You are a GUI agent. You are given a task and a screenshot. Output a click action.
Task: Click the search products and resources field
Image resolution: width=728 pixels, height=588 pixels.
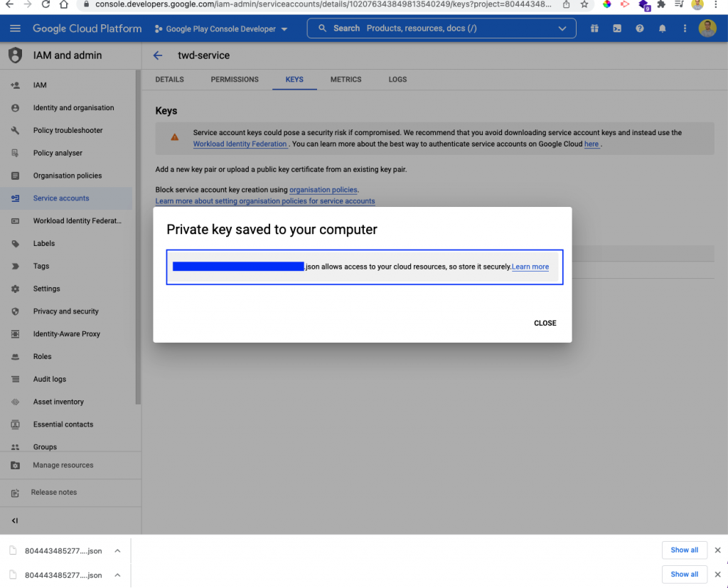pos(441,28)
